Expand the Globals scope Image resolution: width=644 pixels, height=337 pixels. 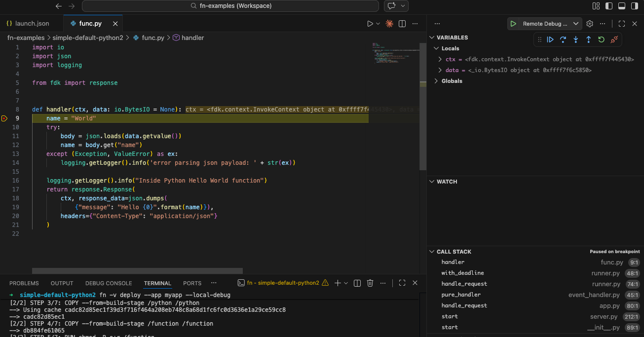tap(436, 81)
